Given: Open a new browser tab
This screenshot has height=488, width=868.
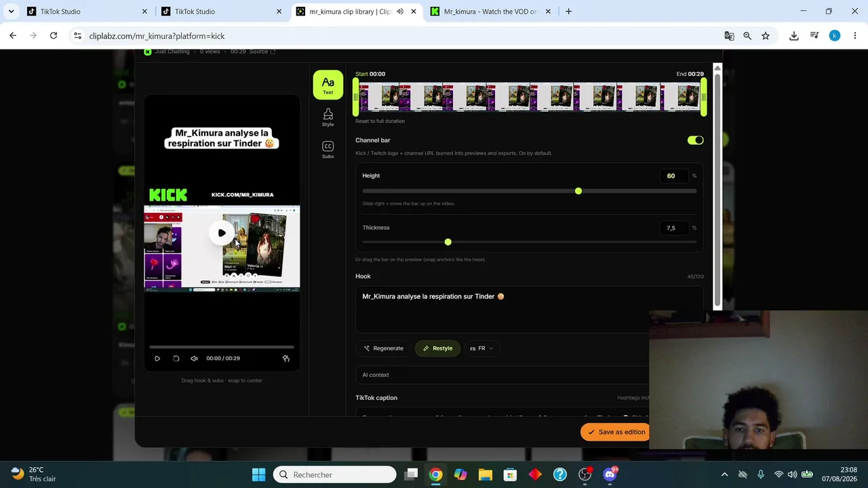Looking at the screenshot, I should pyautogui.click(x=568, y=12).
